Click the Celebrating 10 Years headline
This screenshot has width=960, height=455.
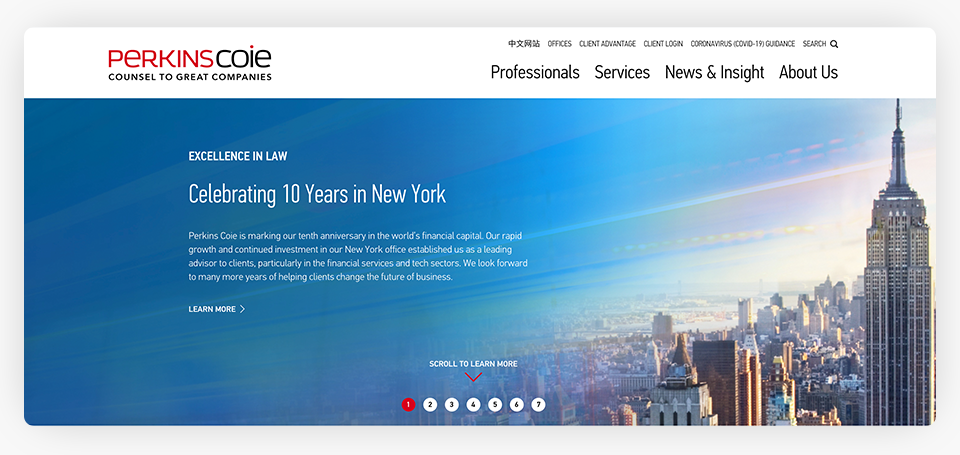[x=317, y=193]
